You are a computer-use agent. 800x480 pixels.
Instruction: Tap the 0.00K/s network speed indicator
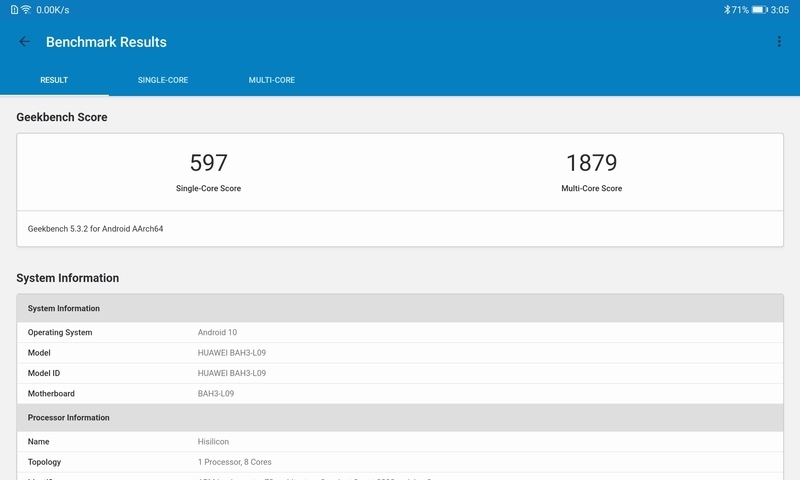53,10
